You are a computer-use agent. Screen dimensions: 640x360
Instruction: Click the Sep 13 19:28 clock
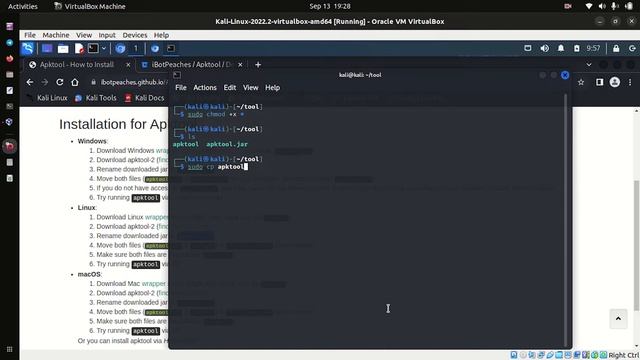tap(330, 6)
